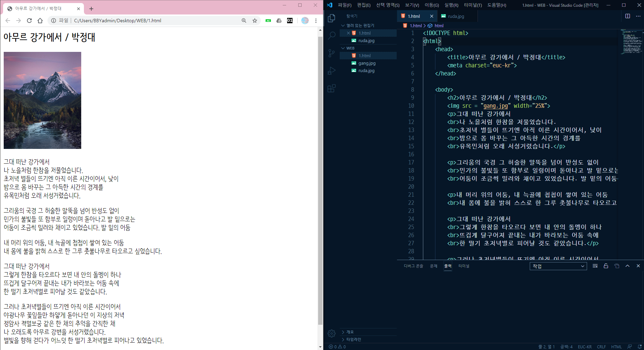Switch to the 터미널 panel tab
This screenshot has height=350, width=644.
tap(464, 266)
